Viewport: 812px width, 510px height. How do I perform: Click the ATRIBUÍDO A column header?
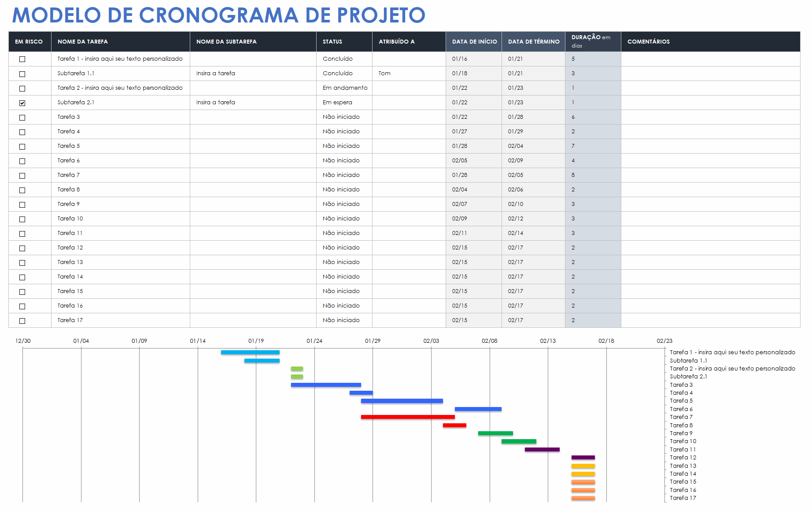tap(409, 41)
